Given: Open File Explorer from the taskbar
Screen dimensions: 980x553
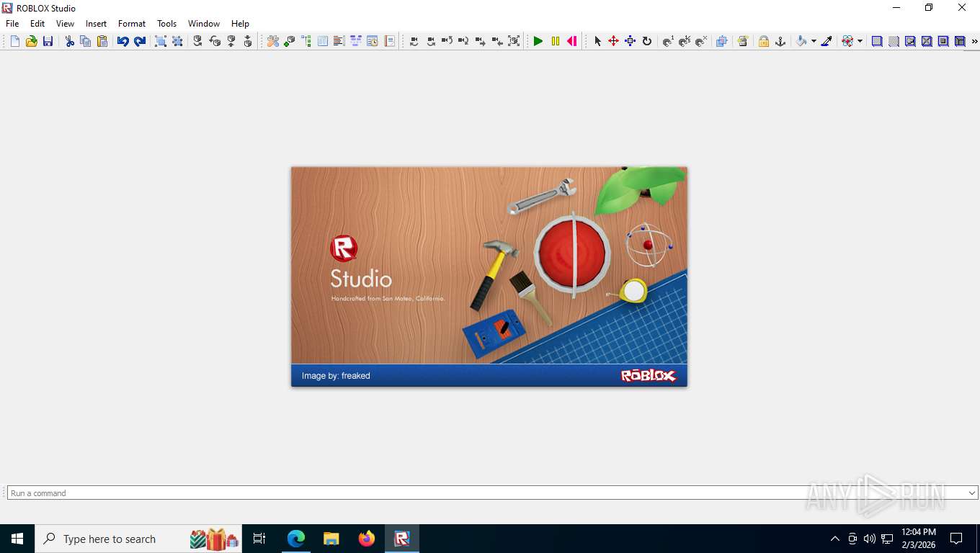Looking at the screenshot, I should (x=331, y=539).
